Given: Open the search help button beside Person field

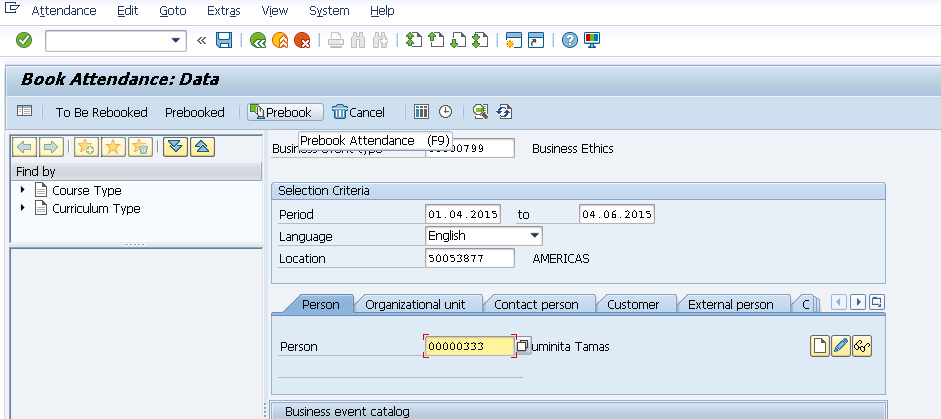Looking at the screenshot, I should (x=523, y=346).
